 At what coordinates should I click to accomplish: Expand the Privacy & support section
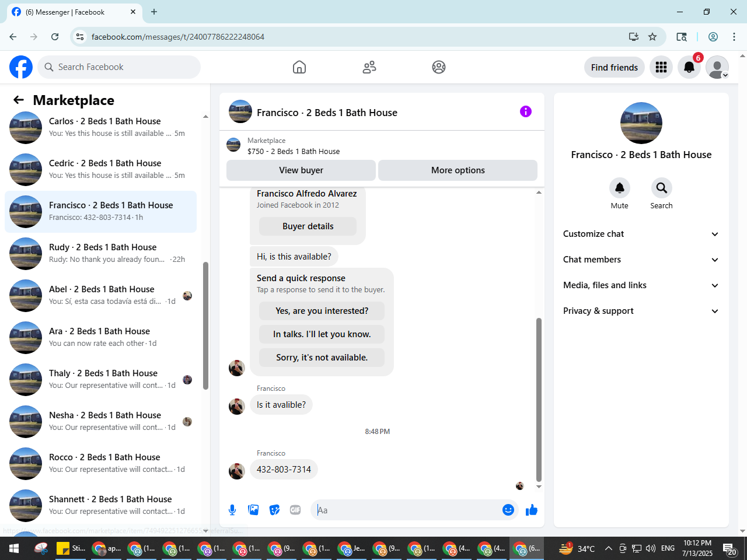click(641, 311)
